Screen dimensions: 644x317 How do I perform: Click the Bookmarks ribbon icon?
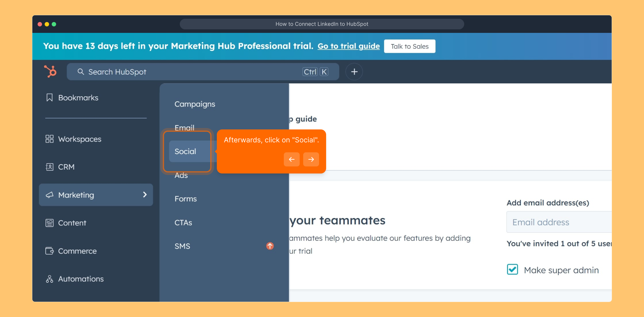pos(49,97)
